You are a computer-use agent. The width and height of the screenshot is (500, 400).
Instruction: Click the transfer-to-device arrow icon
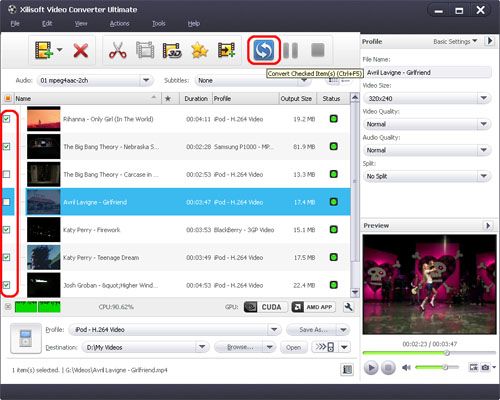pos(325,347)
